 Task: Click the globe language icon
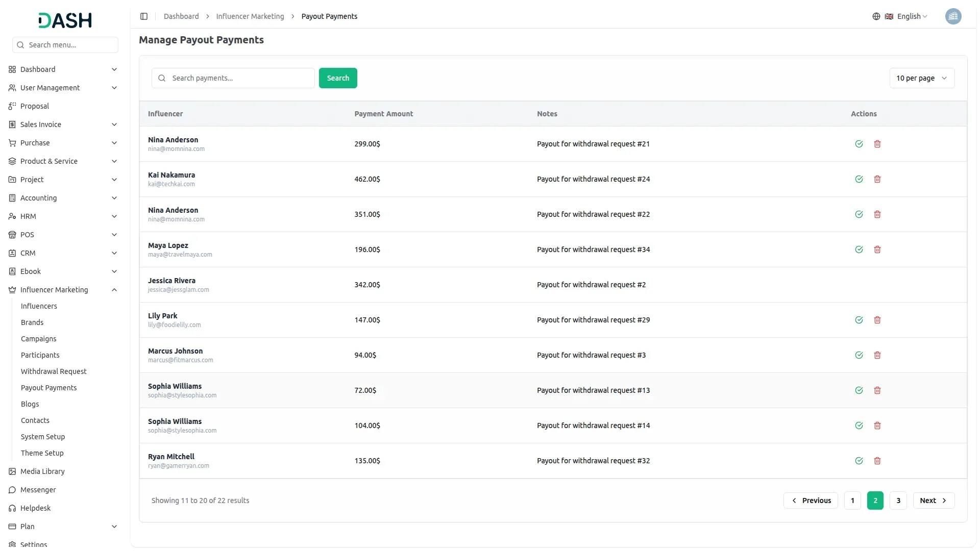tap(876, 16)
